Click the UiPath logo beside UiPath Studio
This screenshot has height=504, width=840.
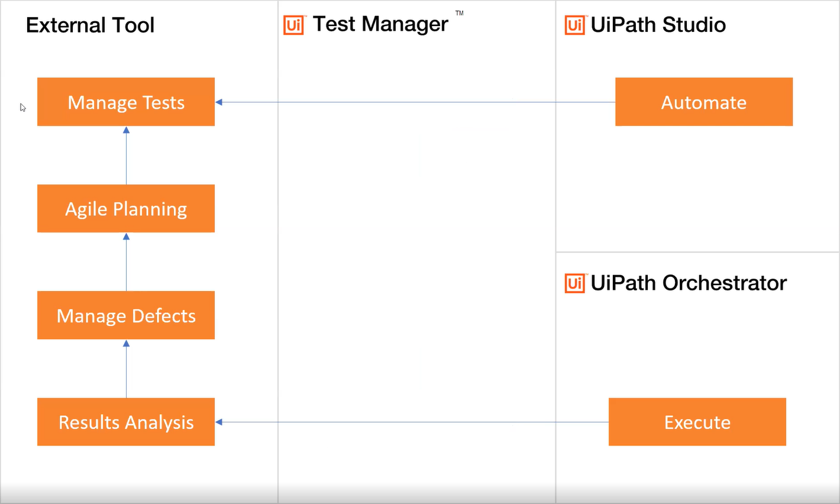coord(575,25)
